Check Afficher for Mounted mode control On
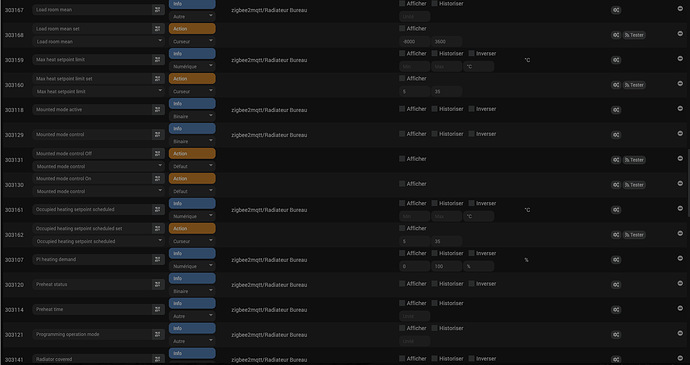Screen dimensions: 690x365 (x=402, y=184)
